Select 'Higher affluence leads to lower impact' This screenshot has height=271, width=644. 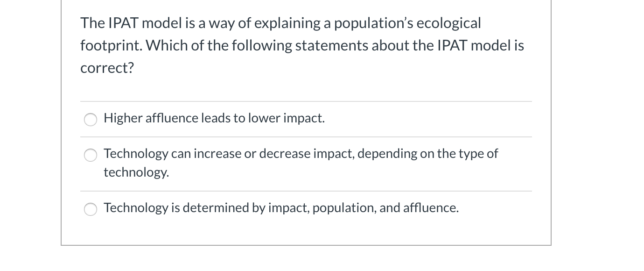tap(91, 120)
